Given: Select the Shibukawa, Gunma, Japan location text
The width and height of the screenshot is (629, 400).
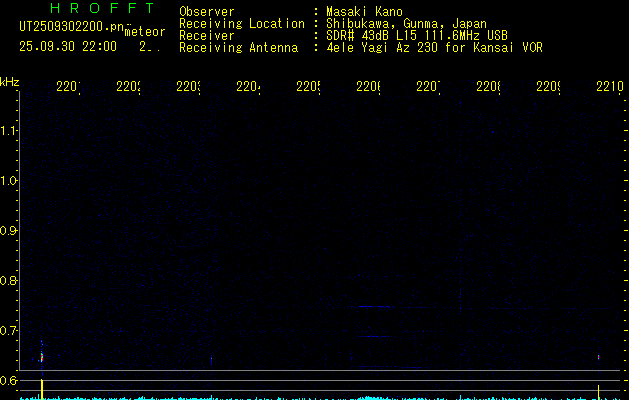Looking at the screenshot, I should (x=406, y=24).
